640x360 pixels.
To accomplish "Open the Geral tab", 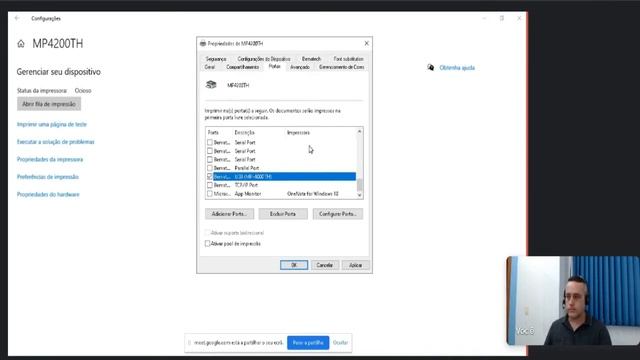I will (x=210, y=67).
